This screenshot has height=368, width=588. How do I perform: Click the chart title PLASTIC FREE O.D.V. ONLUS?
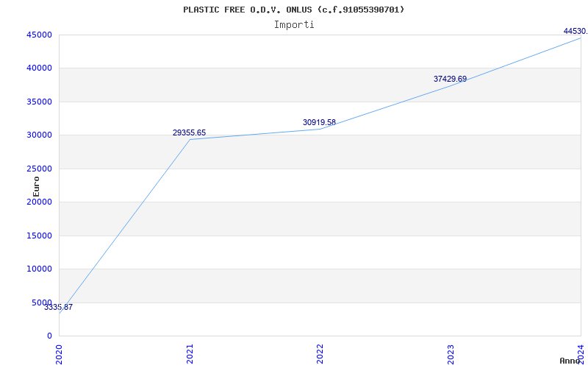tap(294, 10)
